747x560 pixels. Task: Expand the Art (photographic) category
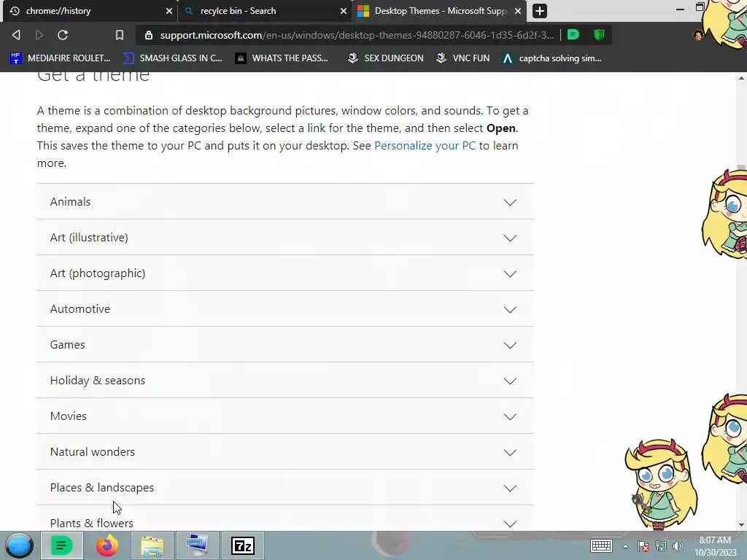285,273
